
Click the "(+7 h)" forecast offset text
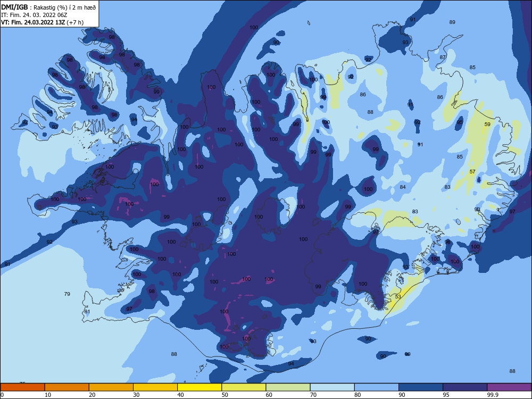pos(75,22)
